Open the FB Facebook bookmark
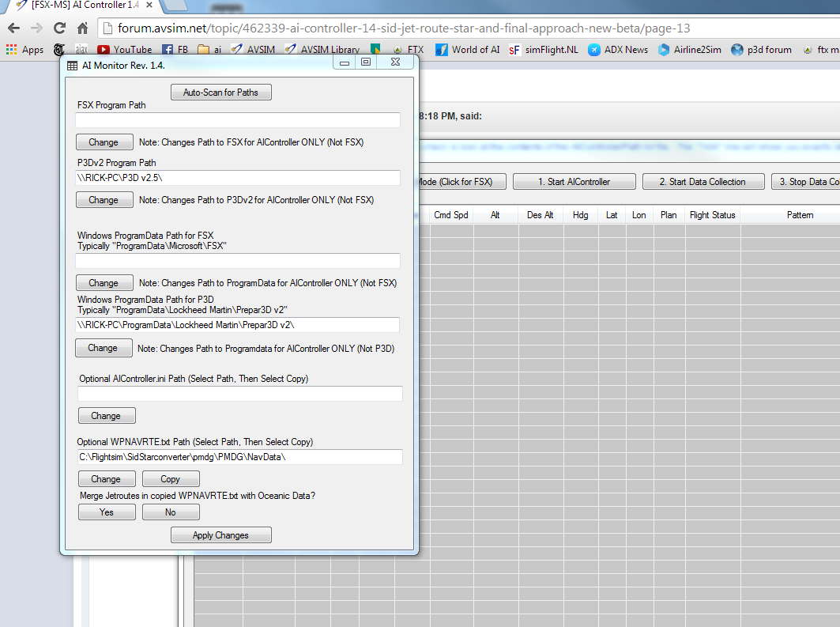Image resolution: width=840 pixels, height=627 pixels. tap(175, 50)
